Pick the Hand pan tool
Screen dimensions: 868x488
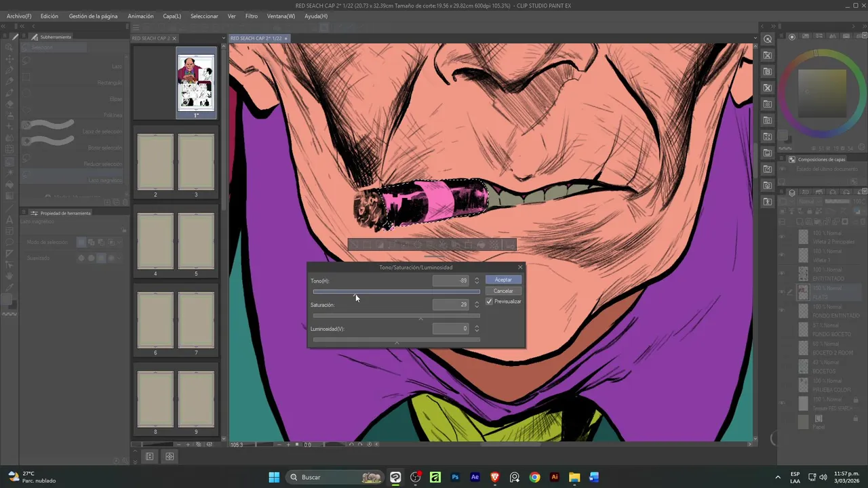pos(9,276)
